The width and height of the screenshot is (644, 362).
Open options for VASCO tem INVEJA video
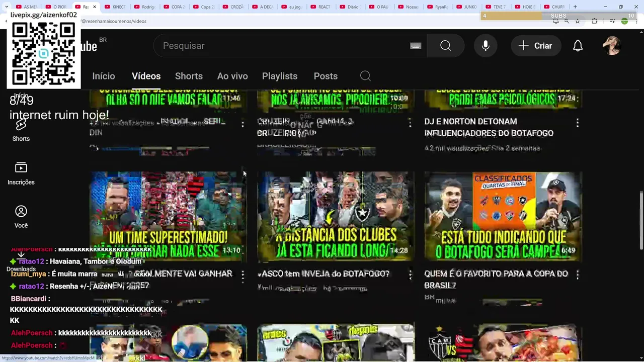pos(410,275)
